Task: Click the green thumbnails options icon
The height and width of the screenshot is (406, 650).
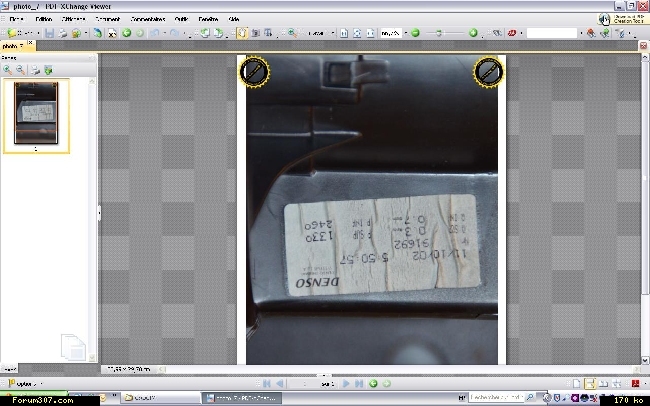Action: click(x=49, y=70)
